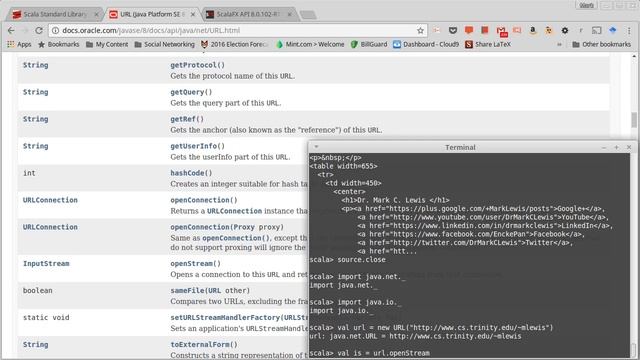Open the toExternalForm() method link
The width and height of the screenshot is (640, 360).
(x=204, y=344)
